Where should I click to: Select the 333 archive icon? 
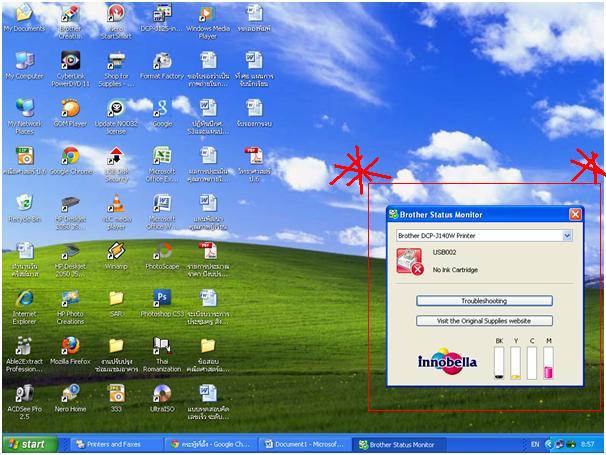116,398
